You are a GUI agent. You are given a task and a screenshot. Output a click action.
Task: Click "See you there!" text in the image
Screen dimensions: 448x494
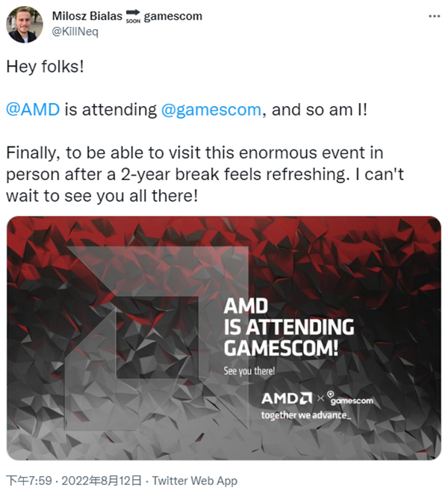coord(249,370)
